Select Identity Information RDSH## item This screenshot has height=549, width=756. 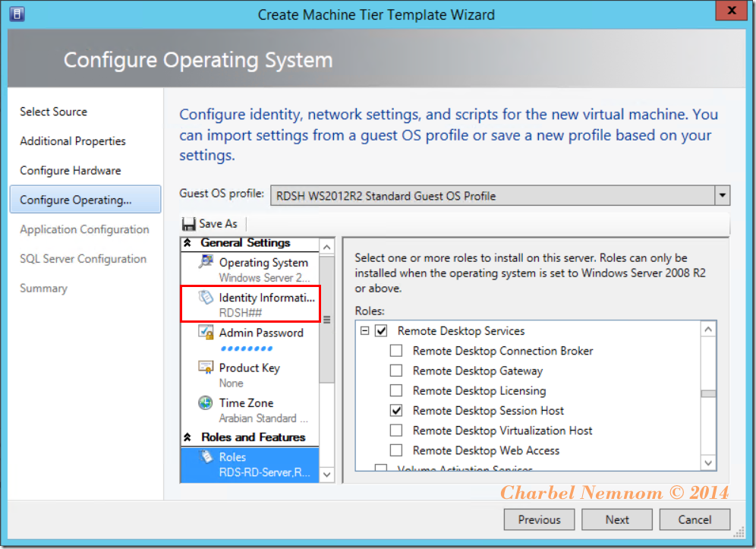[x=250, y=304]
